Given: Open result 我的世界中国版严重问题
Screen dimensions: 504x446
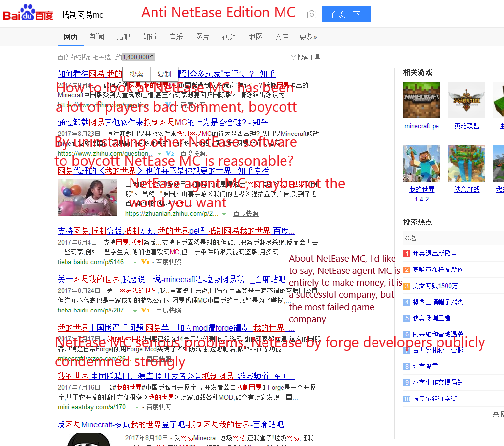Looking at the screenshot, I should 176,328.
